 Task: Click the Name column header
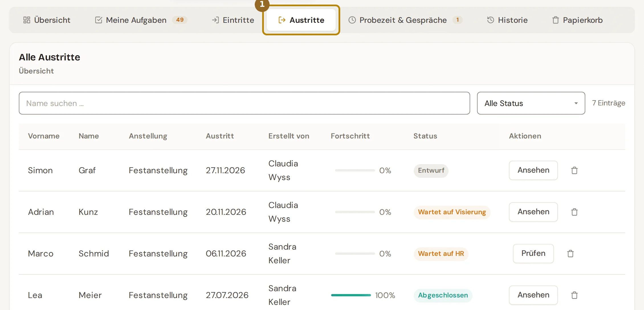coord(89,136)
